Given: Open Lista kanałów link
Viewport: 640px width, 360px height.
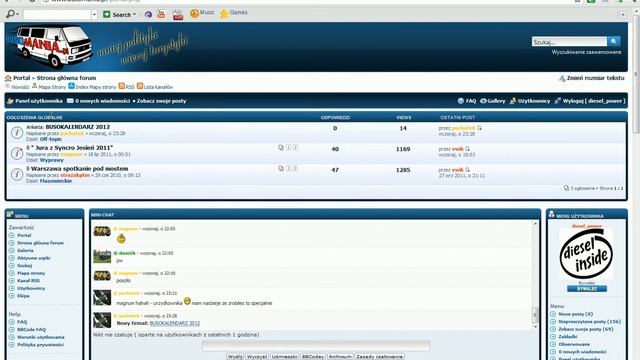Looking at the screenshot, I should pos(158,87).
